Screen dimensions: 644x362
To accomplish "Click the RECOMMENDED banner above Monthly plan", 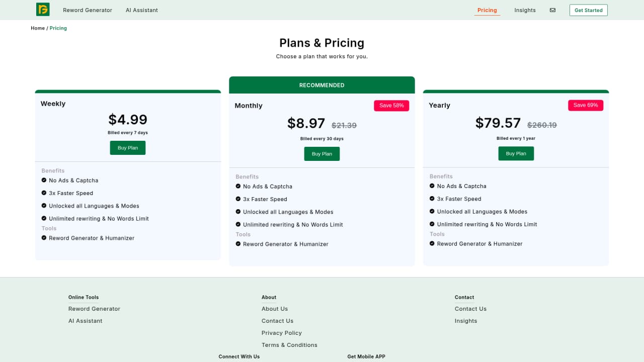I will coord(322,85).
